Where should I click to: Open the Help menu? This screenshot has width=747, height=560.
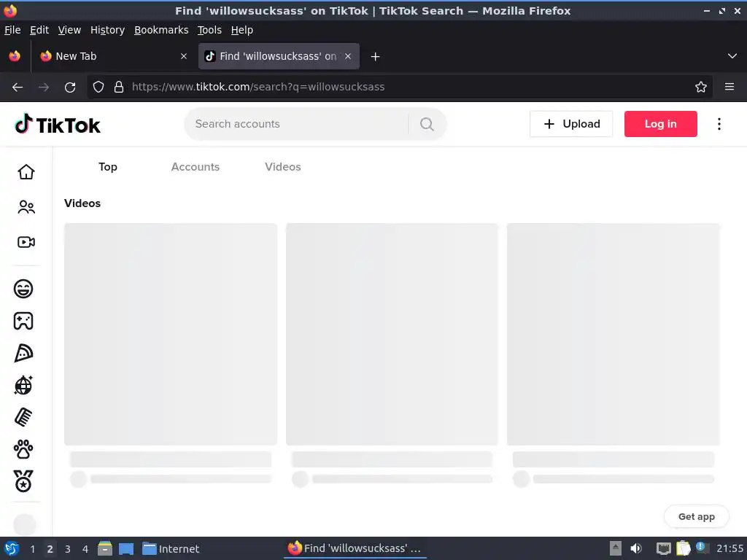(x=242, y=30)
